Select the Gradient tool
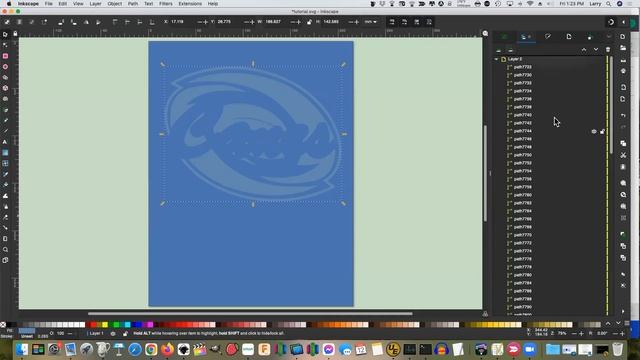This screenshot has width=640, height=360. coord(5,153)
